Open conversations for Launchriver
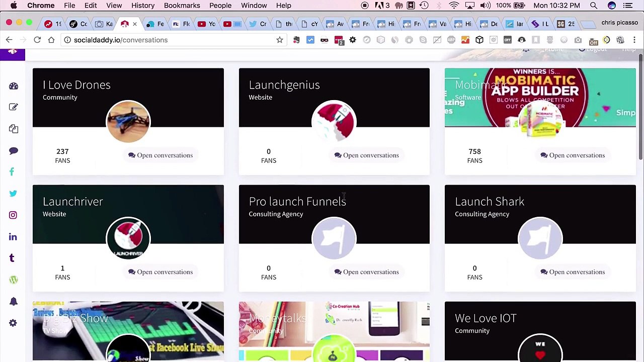The width and height of the screenshot is (644, 362). pyautogui.click(x=160, y=272)
